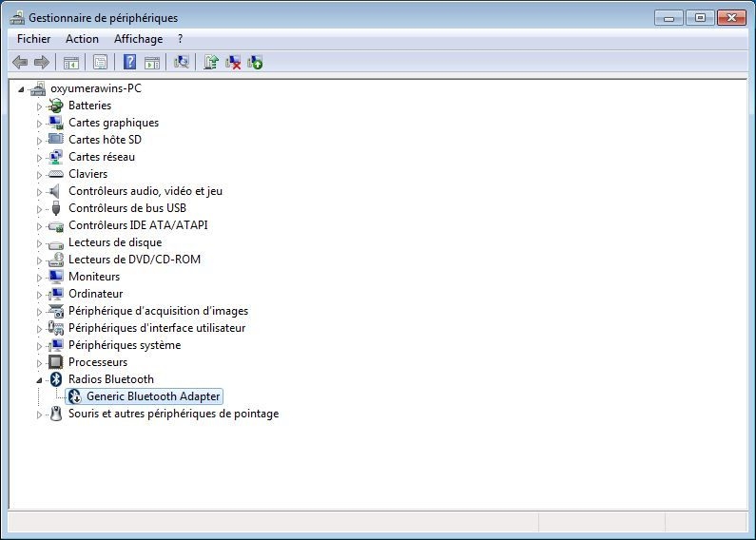Click the Back arrow toolbar icon
756x540 pixels.
pos(20,62)
